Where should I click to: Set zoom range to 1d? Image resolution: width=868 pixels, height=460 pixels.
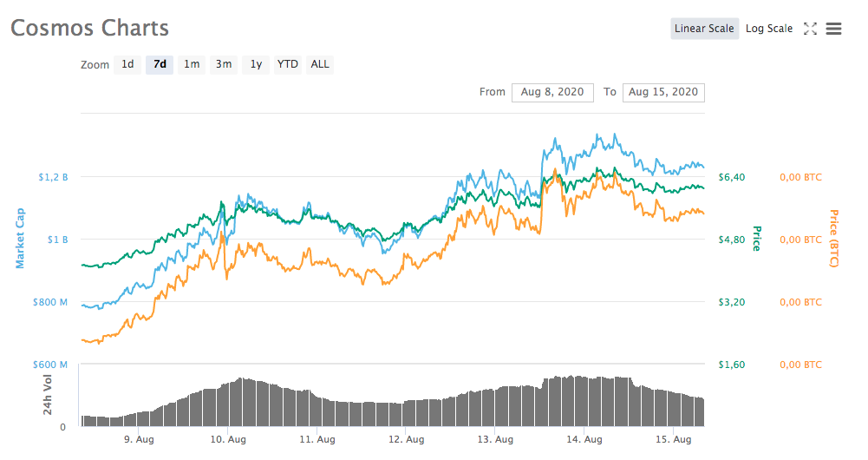pyautogui.click(x=127, y=64)
